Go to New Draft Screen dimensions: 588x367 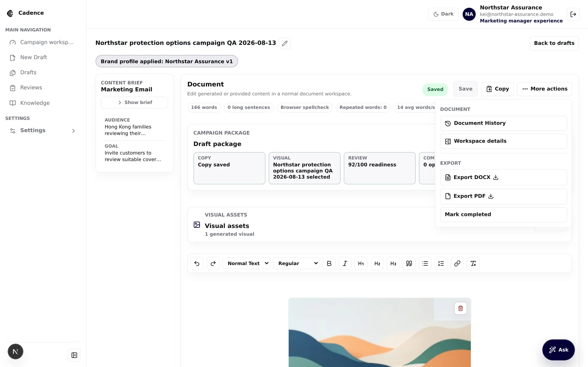tap(43, 57)
